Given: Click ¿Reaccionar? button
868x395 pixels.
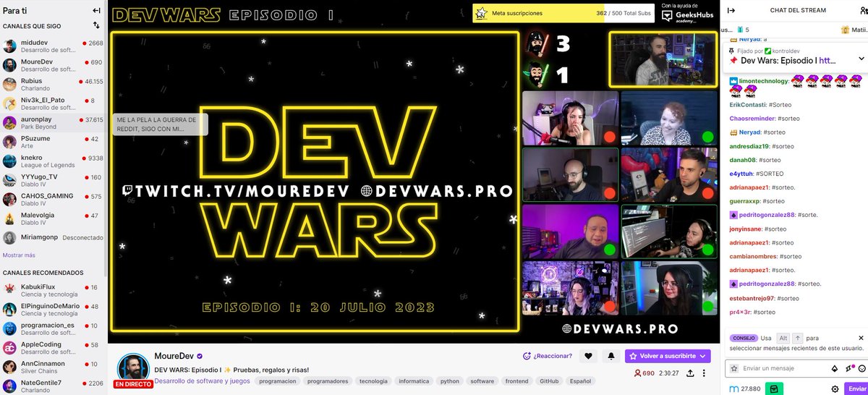Looking at the screenshot, I should pyautogui.click(x=548, y=356).
